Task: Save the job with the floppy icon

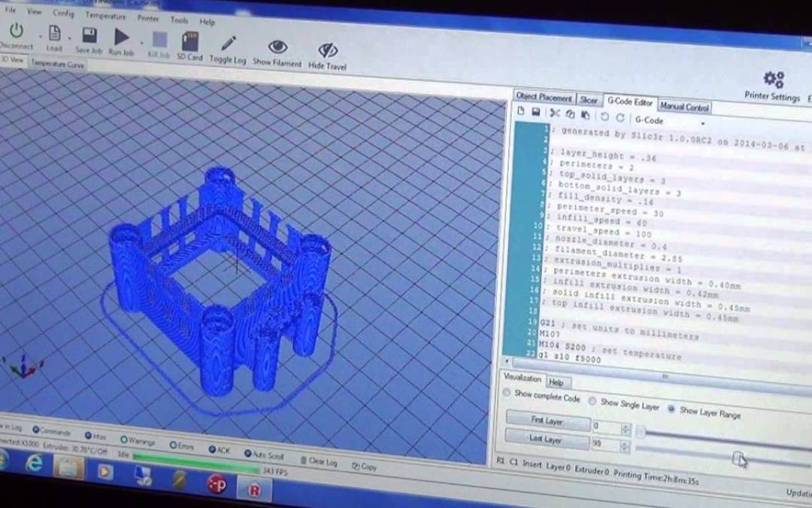Action: [x=89, y=36]
